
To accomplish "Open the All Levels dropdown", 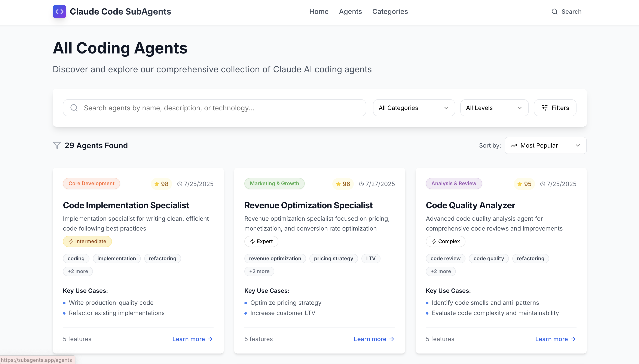I will [494, 108].
